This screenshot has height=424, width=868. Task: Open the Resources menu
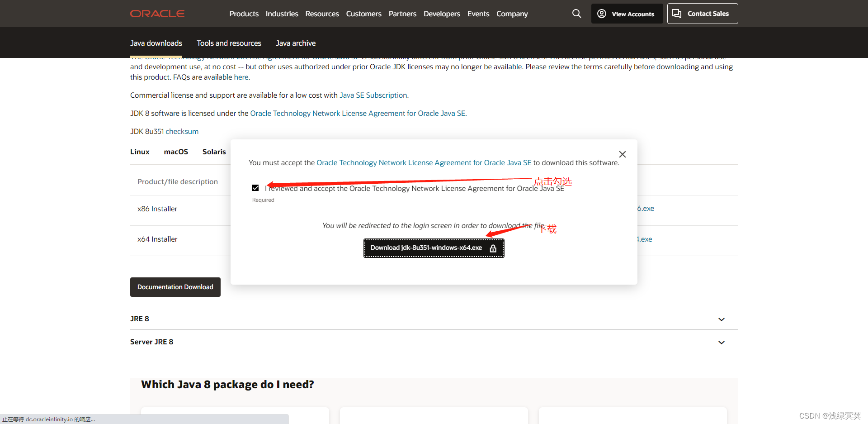coord(322,14)
